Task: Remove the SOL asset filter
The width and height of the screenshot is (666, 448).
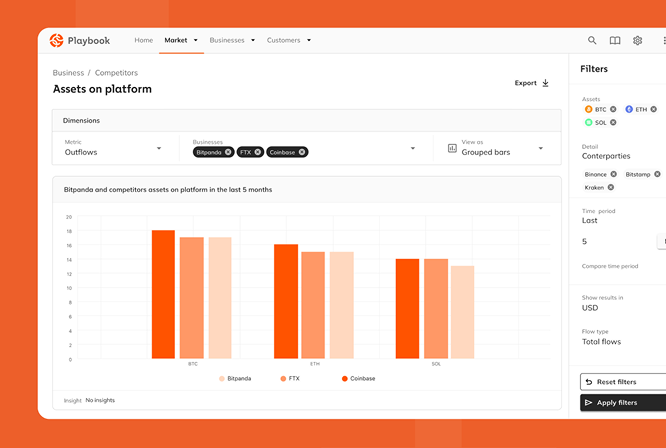Action: pyautogui.click(x=613, y=122)
